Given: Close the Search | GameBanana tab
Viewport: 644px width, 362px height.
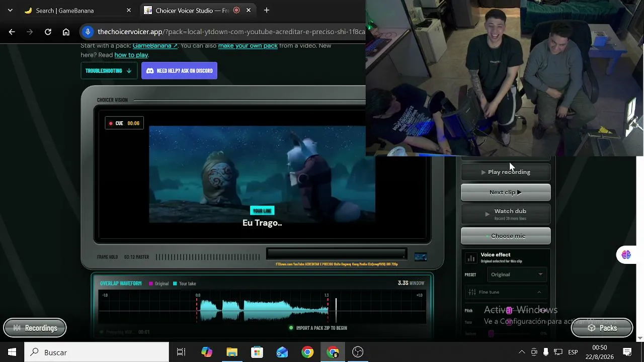Looking at the screenshot, I should [129, 11].
